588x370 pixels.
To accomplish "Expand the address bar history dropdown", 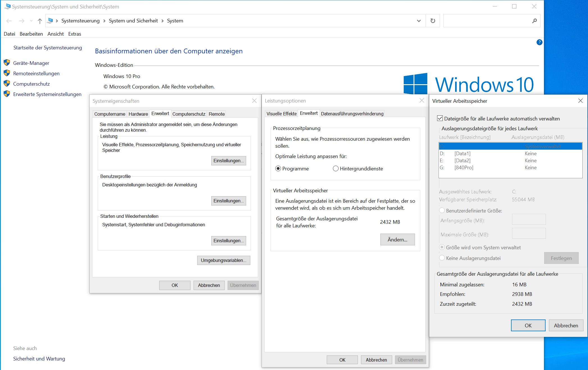I will 419,21.
